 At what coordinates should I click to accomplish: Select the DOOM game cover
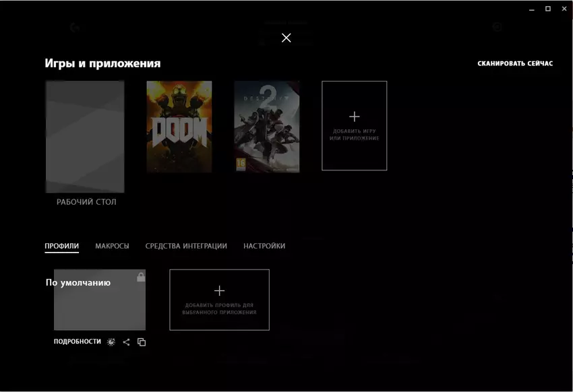(x=179, y=127)
